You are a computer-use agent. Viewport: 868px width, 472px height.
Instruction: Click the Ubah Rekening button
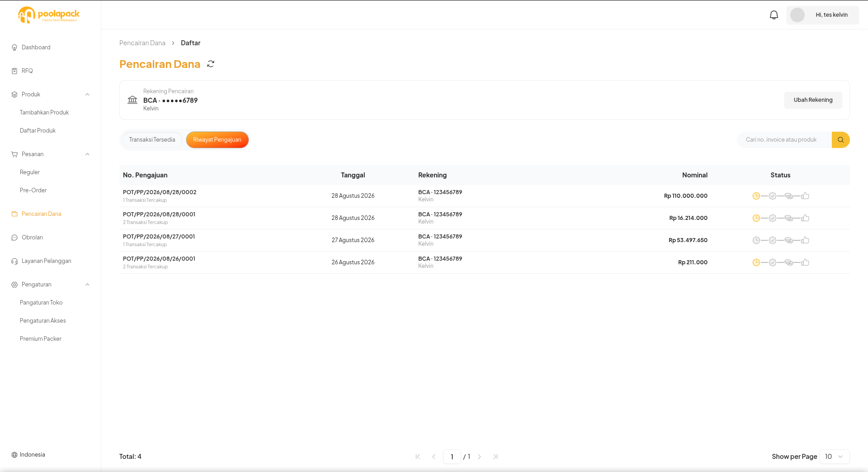[x=813, y=100]
